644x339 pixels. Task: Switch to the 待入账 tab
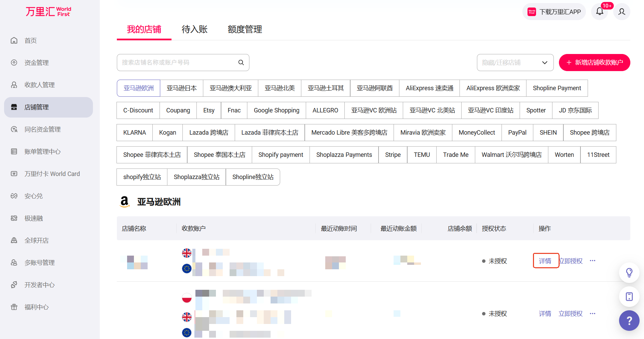(194, 29)
